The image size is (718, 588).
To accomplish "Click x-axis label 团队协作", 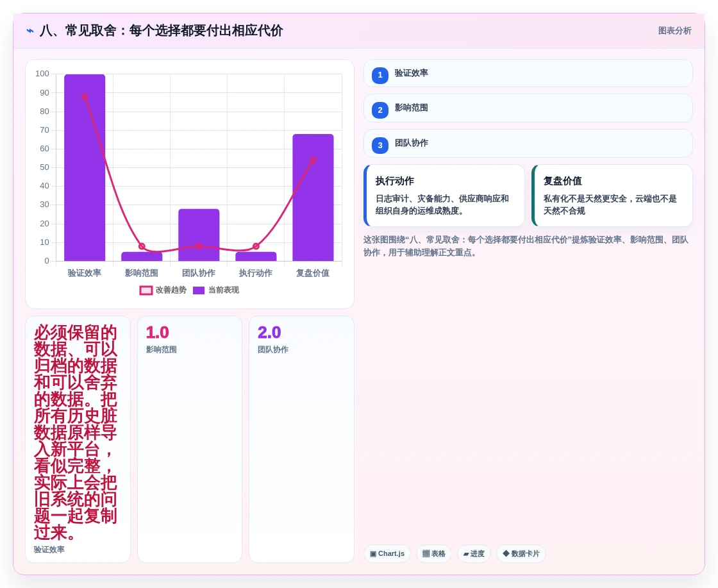I will pyautogui.click(x=199, y=273).
